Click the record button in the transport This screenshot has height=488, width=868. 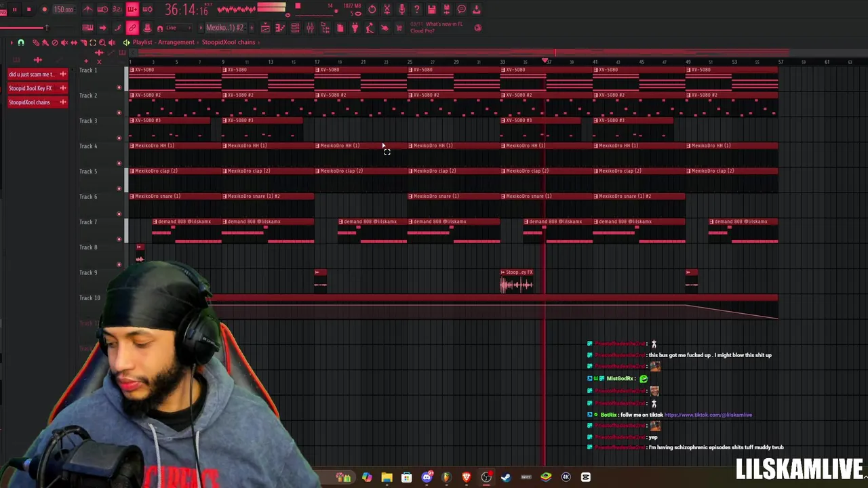tap(45, 9)
